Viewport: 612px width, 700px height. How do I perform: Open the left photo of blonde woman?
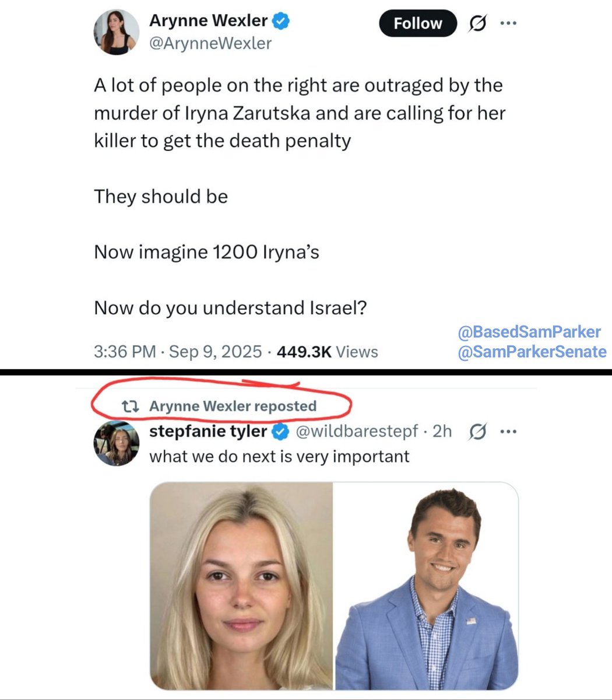241,585
